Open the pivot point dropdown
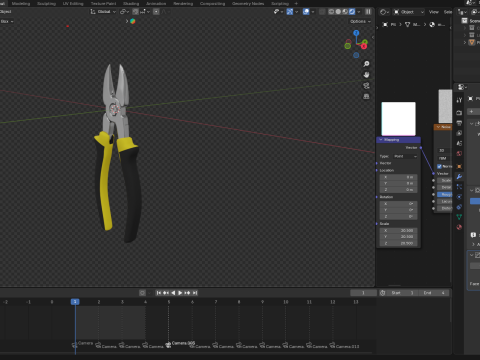Viewport: 480px width, 360px height. pos(124,12)
